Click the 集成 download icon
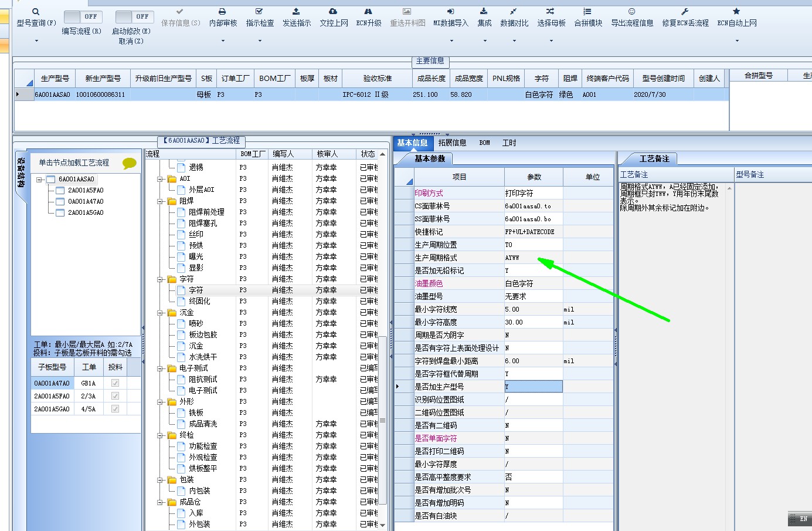 (484, 11)
